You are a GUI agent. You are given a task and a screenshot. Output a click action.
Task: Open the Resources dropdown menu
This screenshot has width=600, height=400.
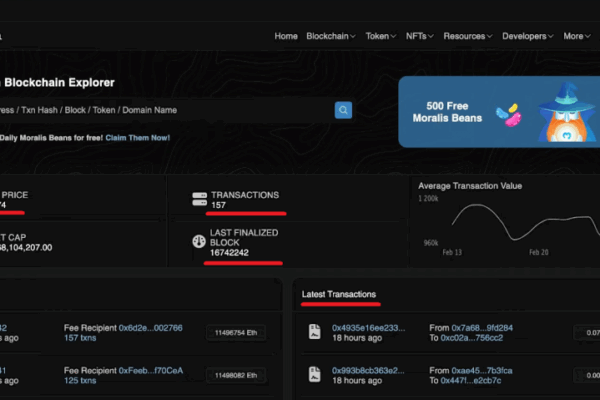(x=468, y=36)
